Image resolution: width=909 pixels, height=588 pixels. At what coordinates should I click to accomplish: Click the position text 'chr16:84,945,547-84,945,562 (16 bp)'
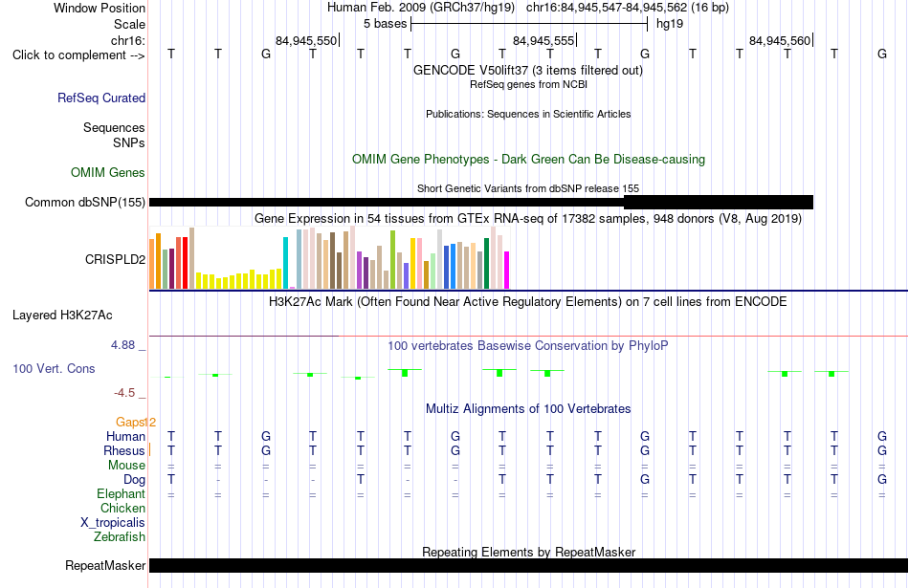[x=628, y=8]
